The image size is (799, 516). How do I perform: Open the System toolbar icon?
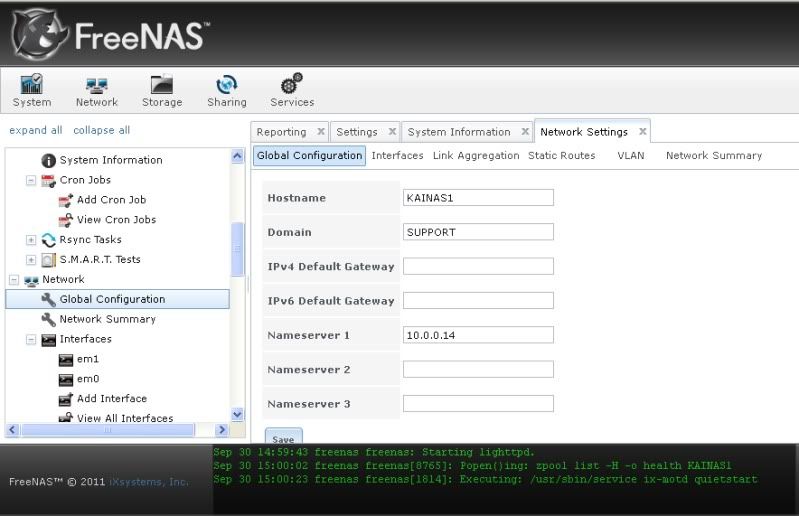[x=32, y=90]
